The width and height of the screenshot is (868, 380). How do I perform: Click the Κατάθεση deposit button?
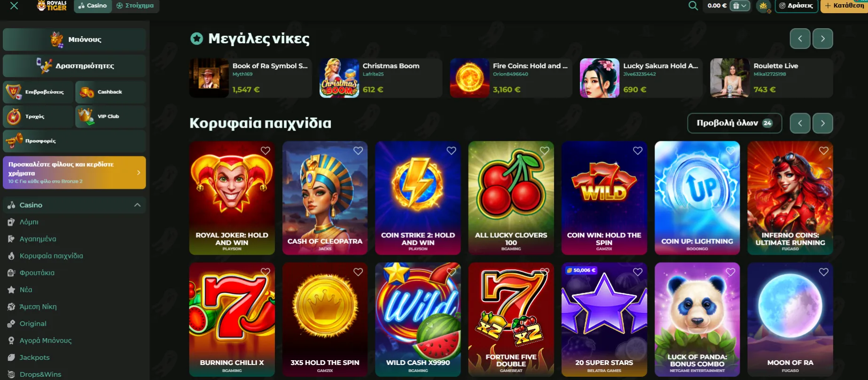pyautogui.click(x=844, y=6)
